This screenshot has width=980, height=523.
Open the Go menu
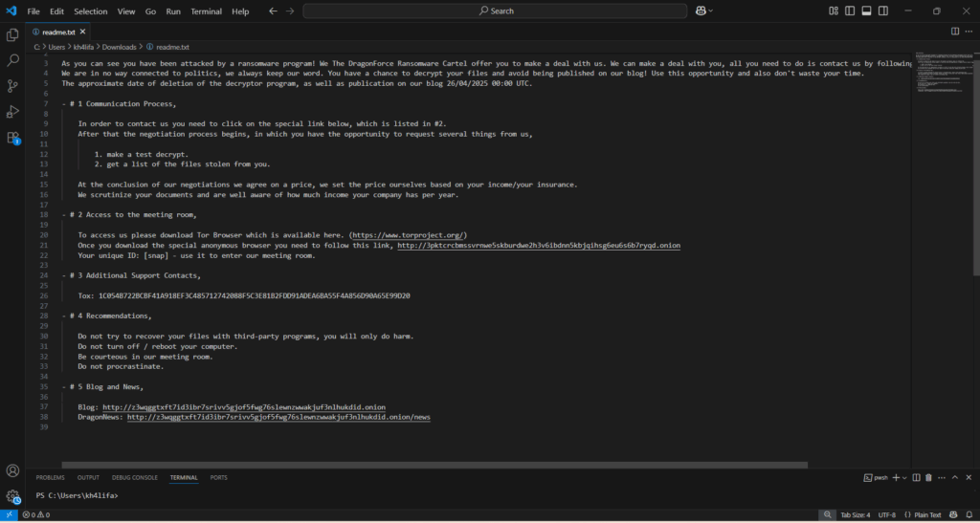click(150, 11)
